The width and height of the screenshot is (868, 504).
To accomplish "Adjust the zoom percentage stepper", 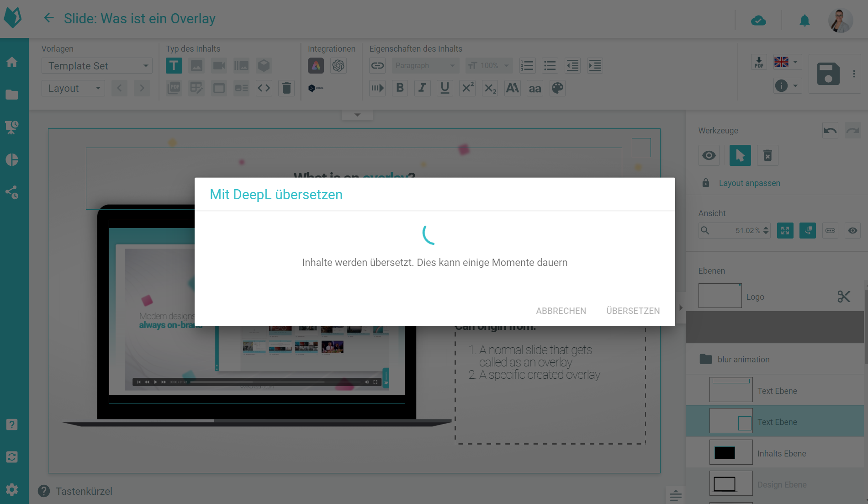I will (766, 231).
